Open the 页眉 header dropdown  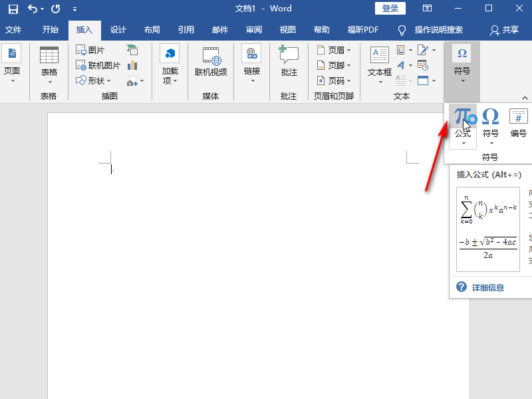(x=334, y=50)
